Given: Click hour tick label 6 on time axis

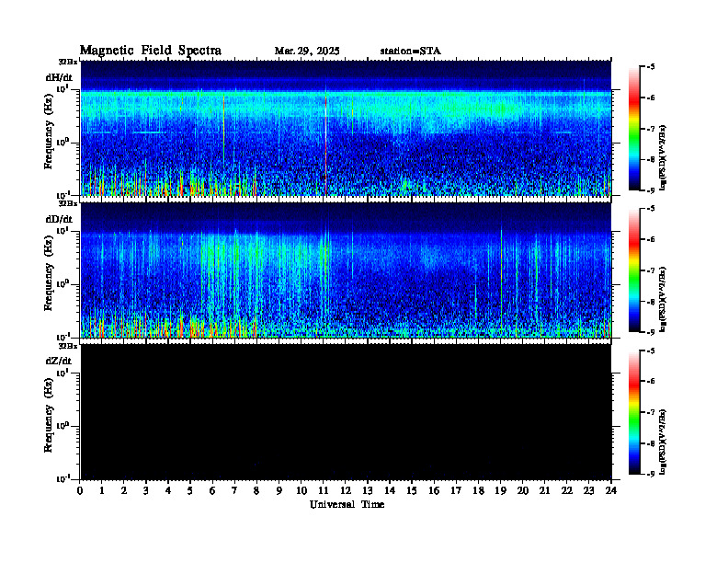Looking at the screenshot, I should click(212, 491).
